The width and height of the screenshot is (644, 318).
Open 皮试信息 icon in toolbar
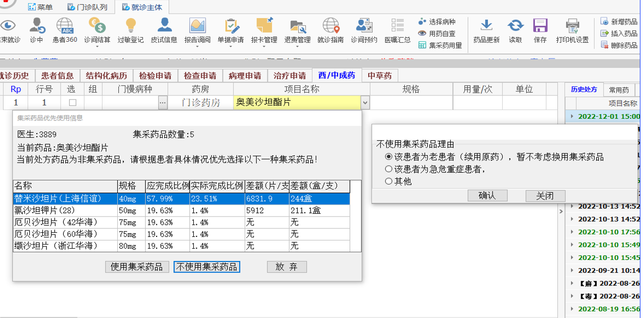click(x=164, y=26)
